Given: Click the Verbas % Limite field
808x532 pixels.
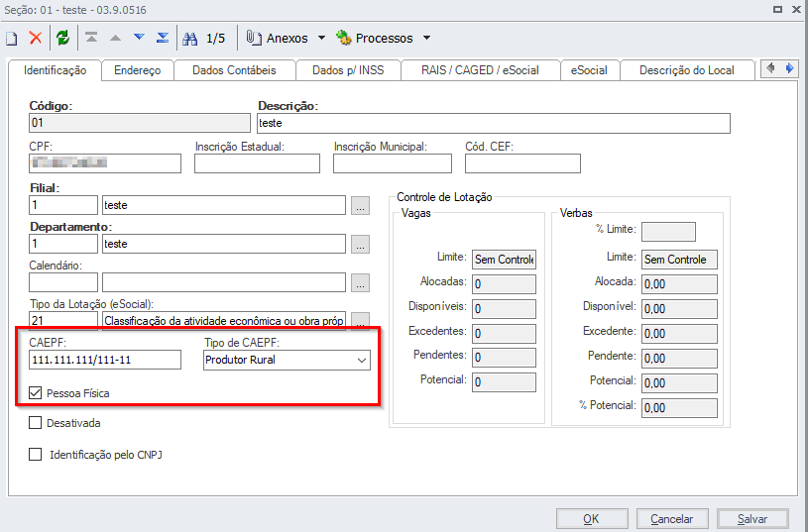Looking at the screenshot, I should 668,231.
